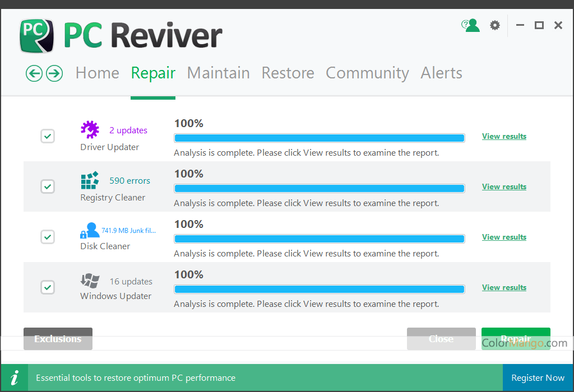Click the 'Disk Cleaner' label
Viewport: 574px width, 392px height.
(105, 246)
